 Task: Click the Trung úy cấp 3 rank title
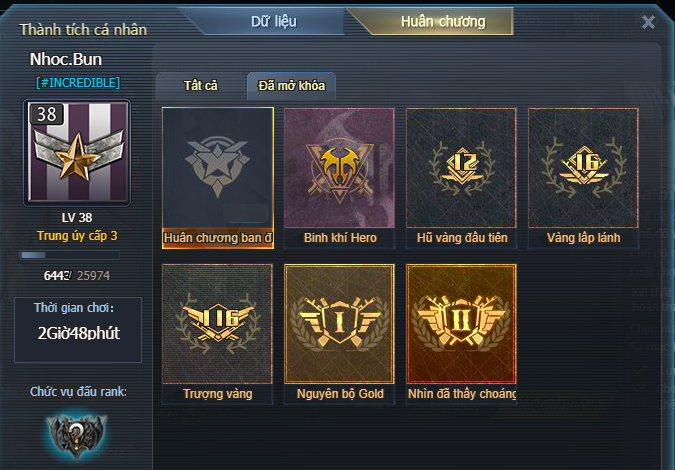point(77,236)
